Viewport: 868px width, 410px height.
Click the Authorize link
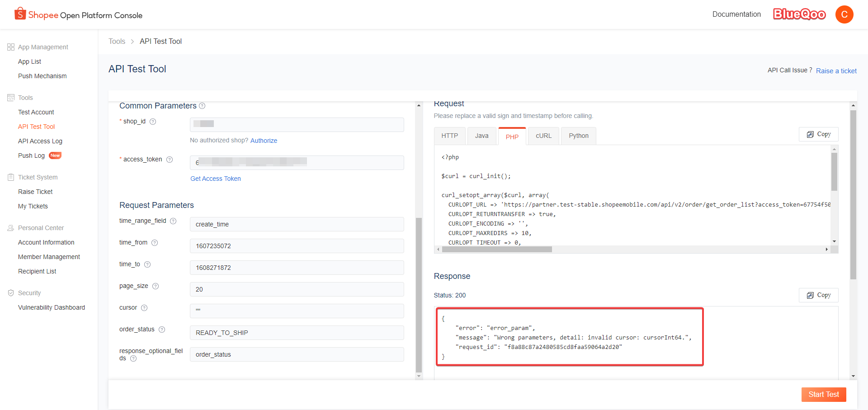(x=264, y=140)
